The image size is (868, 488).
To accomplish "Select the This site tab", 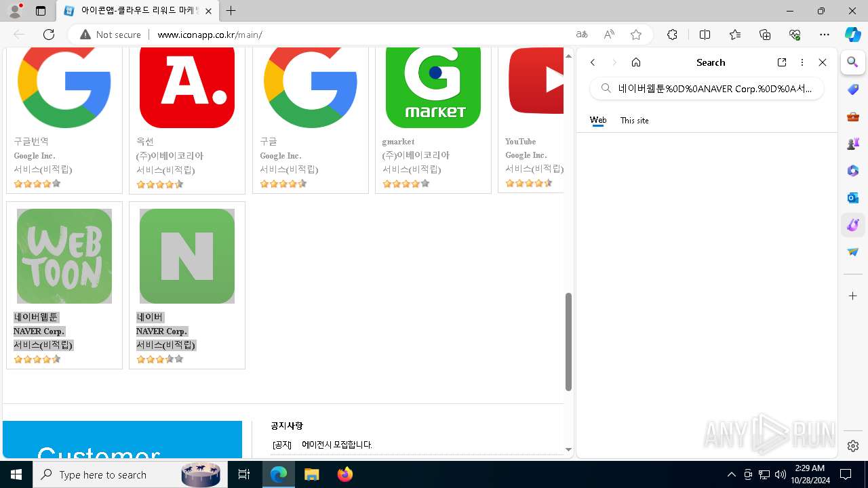I will point(635,121).
